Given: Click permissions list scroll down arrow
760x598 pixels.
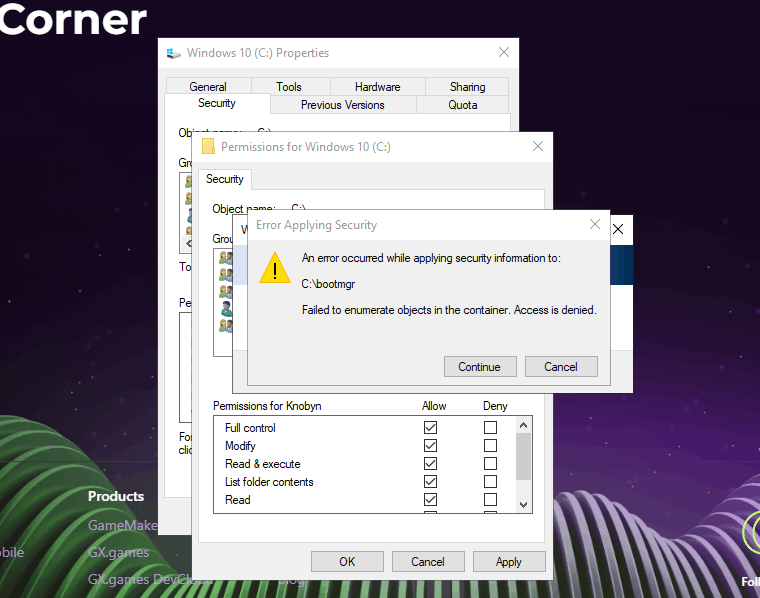Looking at the screenshot, I should point(523,504).
